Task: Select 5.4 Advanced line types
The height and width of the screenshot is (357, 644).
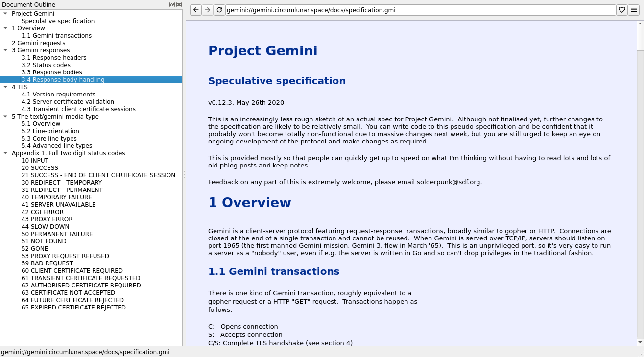Action: click(57, 146)
